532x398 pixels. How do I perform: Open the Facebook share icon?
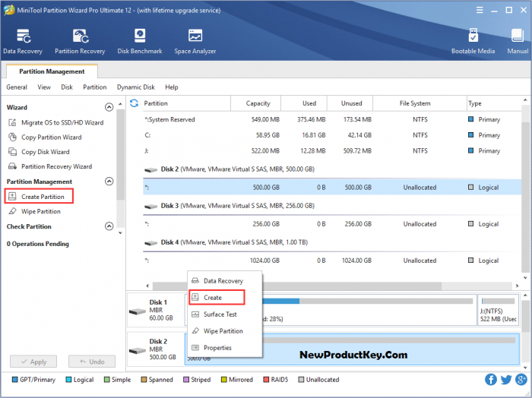point(491,379)
